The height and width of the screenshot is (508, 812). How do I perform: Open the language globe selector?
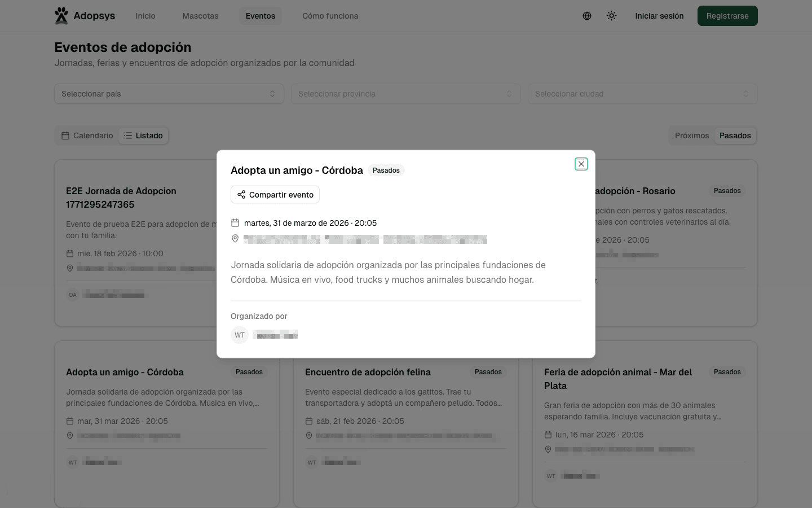point(587,16)
